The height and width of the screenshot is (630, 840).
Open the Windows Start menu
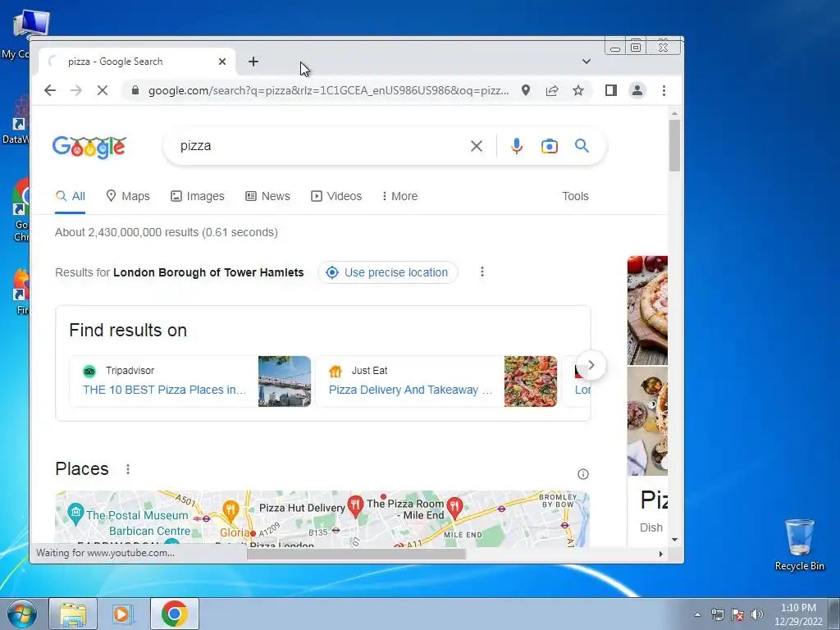point(21,614)
